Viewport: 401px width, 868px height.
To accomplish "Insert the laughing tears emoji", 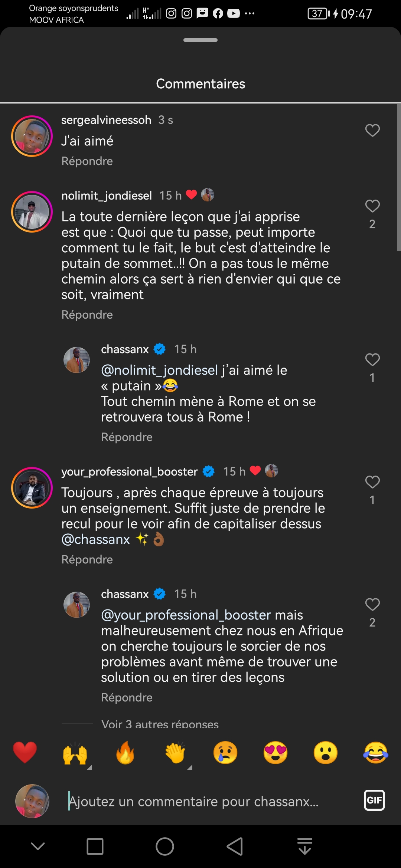I will (376, 753).
